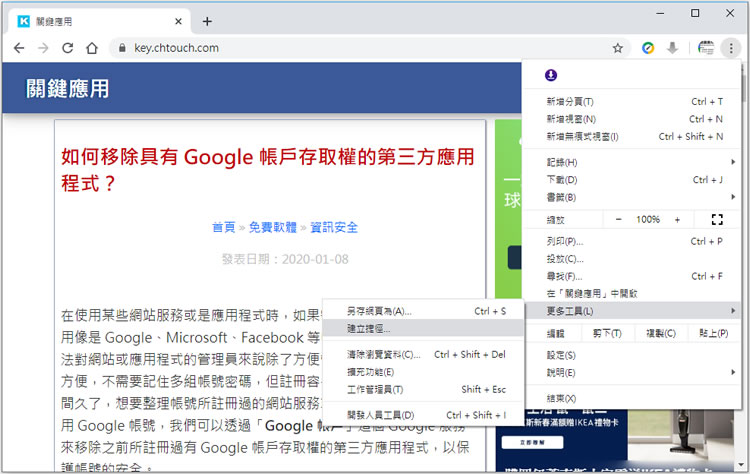Open a new tab with plus button
The image size is (750, 474).
[x=207, y=21]
